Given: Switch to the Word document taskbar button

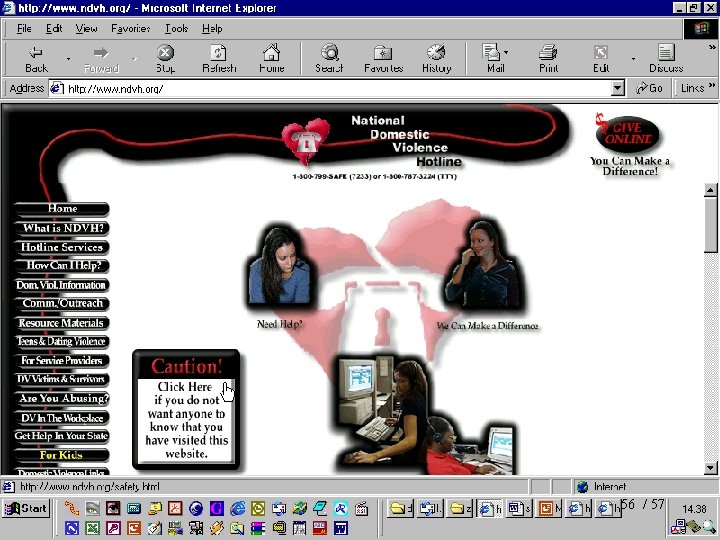Looking at the screenshot, I should click(x=520, y=508).
